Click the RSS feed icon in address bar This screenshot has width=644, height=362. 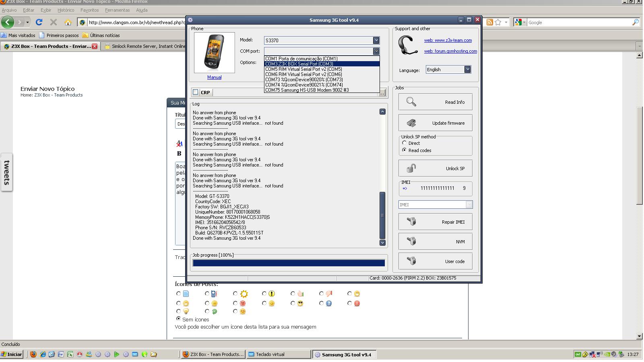(x=490, y=22)
